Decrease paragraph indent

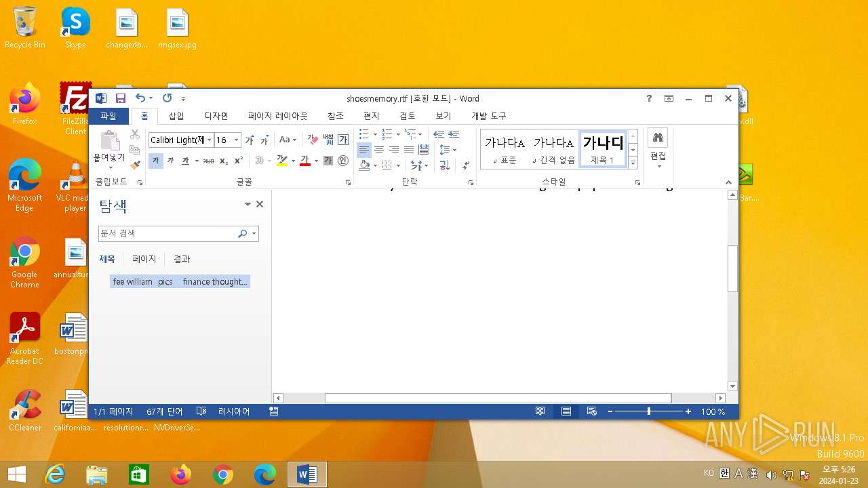point(439,134)
